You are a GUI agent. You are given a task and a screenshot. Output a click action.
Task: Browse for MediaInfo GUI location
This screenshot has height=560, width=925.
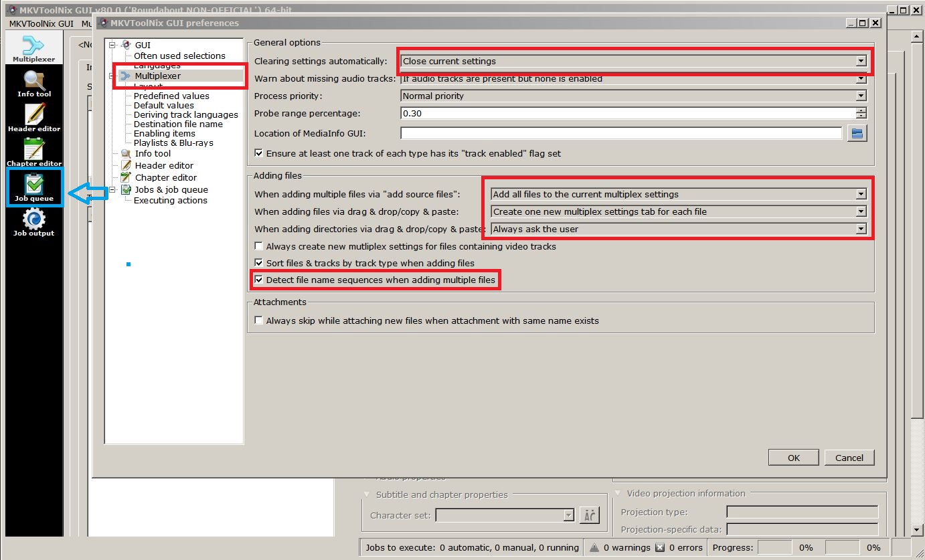click(x=857, y=133)
